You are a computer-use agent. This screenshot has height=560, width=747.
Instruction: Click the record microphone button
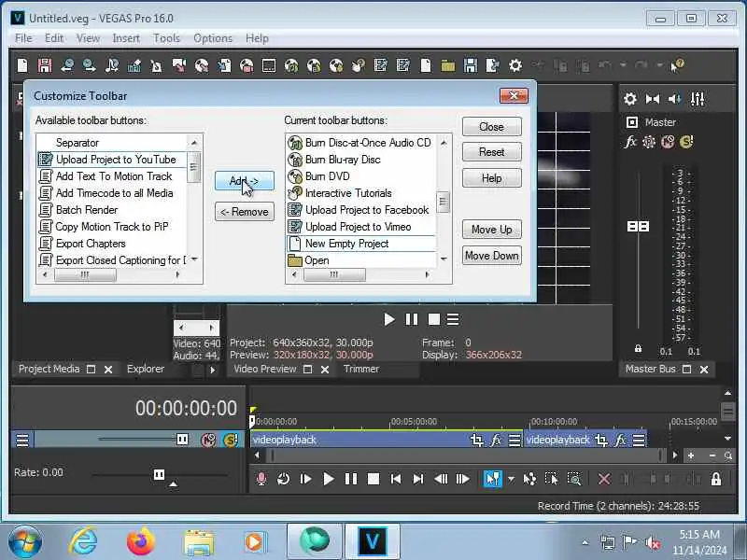pyautogui.click(x=261, y=479)
